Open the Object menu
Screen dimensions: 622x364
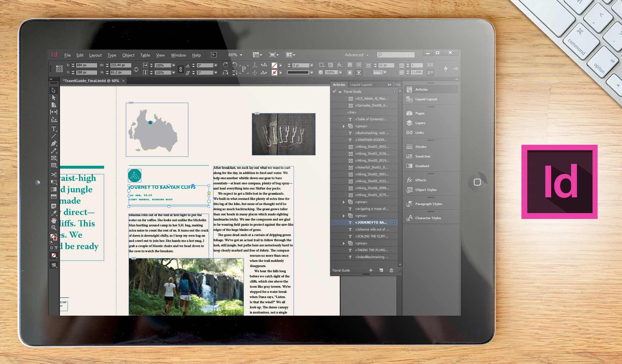[x=128, y=55]
